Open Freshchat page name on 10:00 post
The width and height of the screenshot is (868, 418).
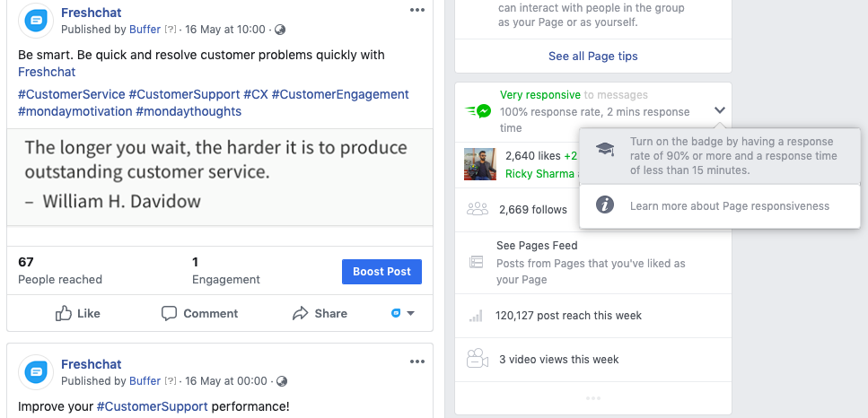pos(92,13)
